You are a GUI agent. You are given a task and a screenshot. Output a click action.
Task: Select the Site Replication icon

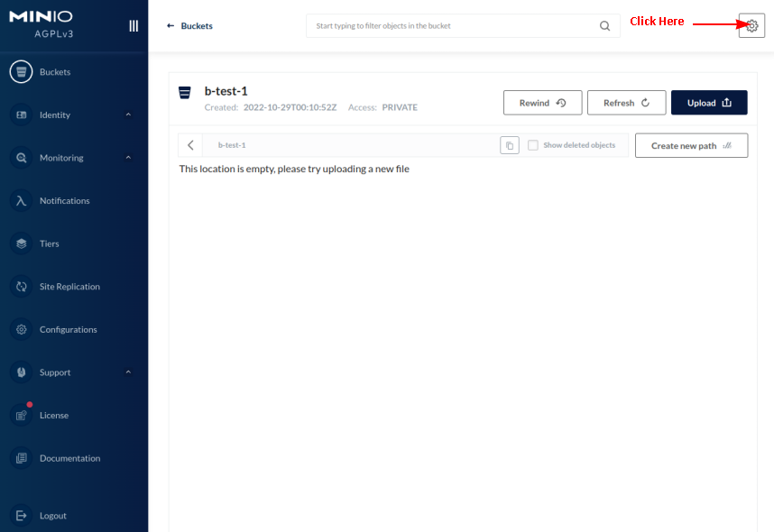(20, 286)
